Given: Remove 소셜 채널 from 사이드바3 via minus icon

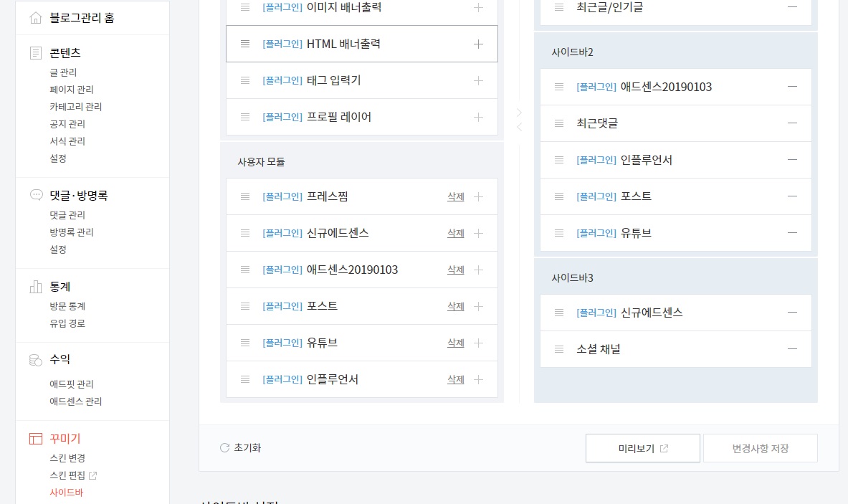Looking at the screenshot, I should tap(792, 349).
